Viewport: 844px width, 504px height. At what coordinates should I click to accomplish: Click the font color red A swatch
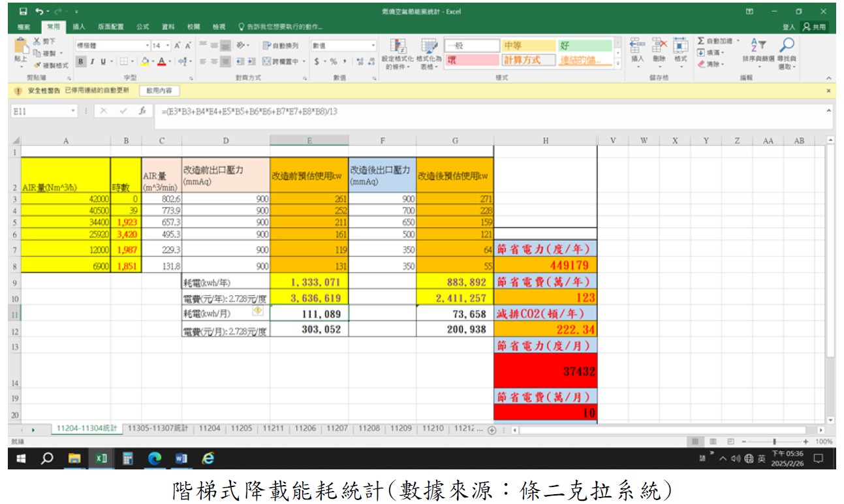(161, 61)
